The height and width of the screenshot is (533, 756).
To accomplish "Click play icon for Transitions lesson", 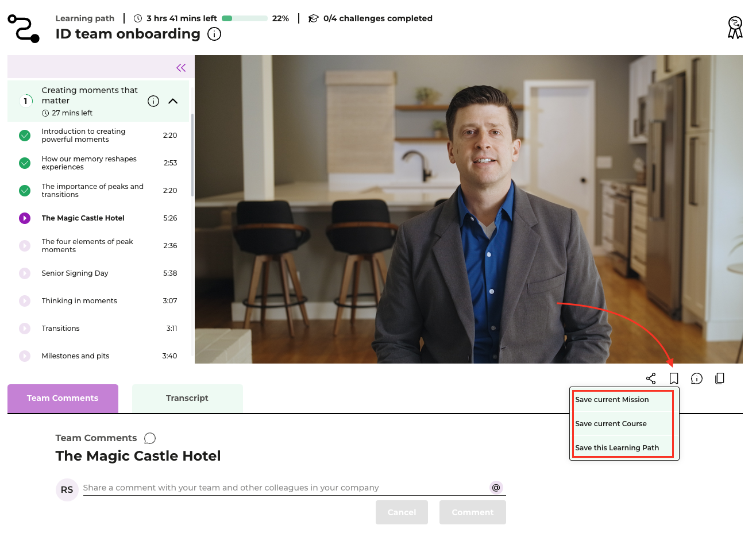I will point(25,329).
